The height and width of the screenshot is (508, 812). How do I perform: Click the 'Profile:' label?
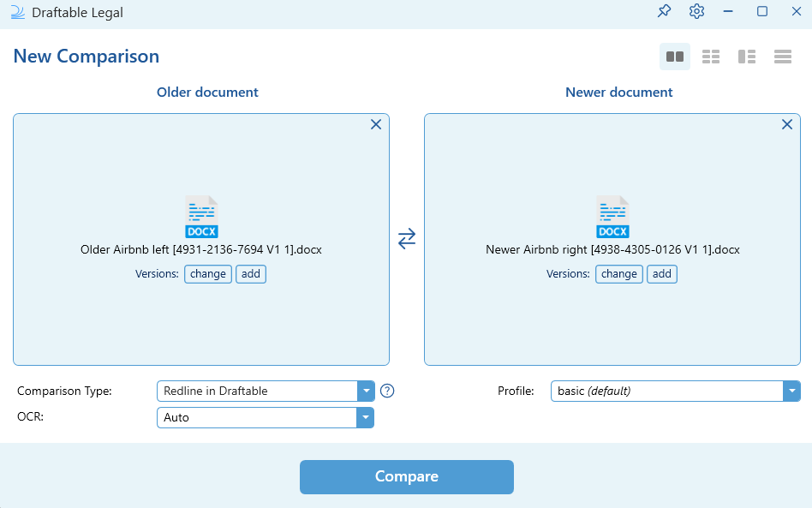(x=516, y=391)
